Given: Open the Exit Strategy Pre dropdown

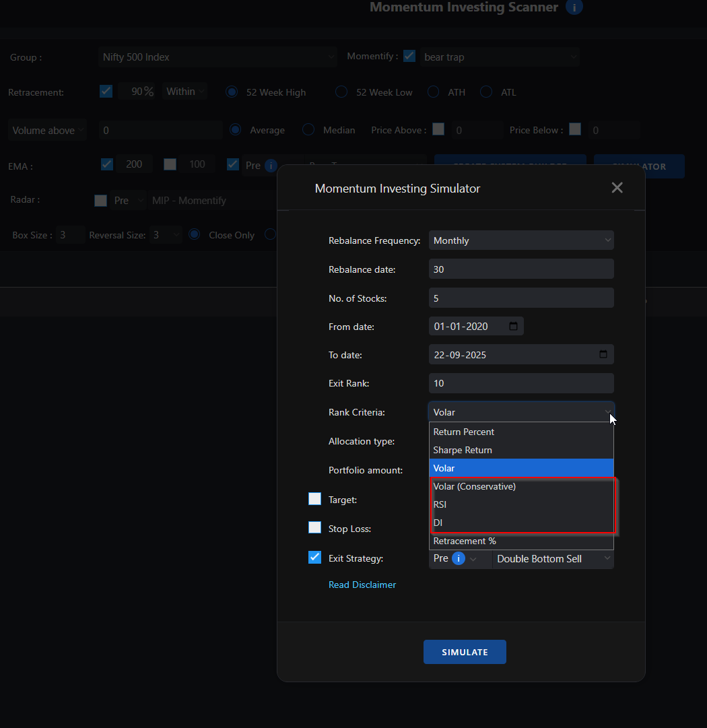Looking at the screenshot, I should 460,558.
